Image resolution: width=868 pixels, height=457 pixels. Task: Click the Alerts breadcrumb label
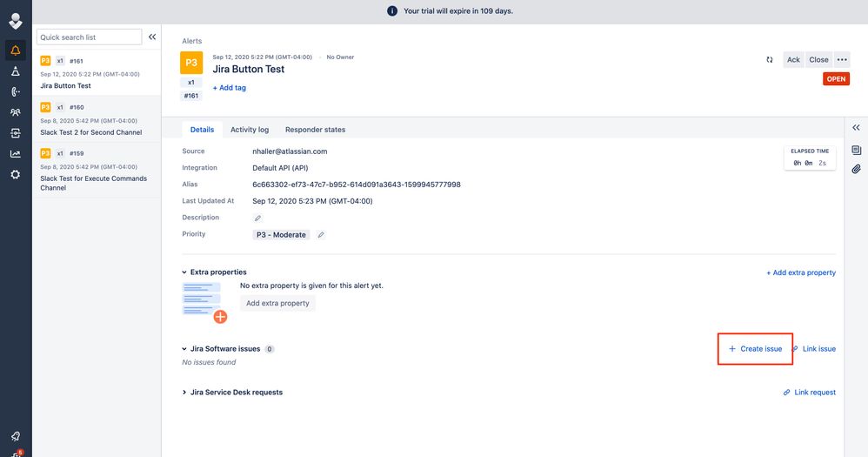point(192,41)
